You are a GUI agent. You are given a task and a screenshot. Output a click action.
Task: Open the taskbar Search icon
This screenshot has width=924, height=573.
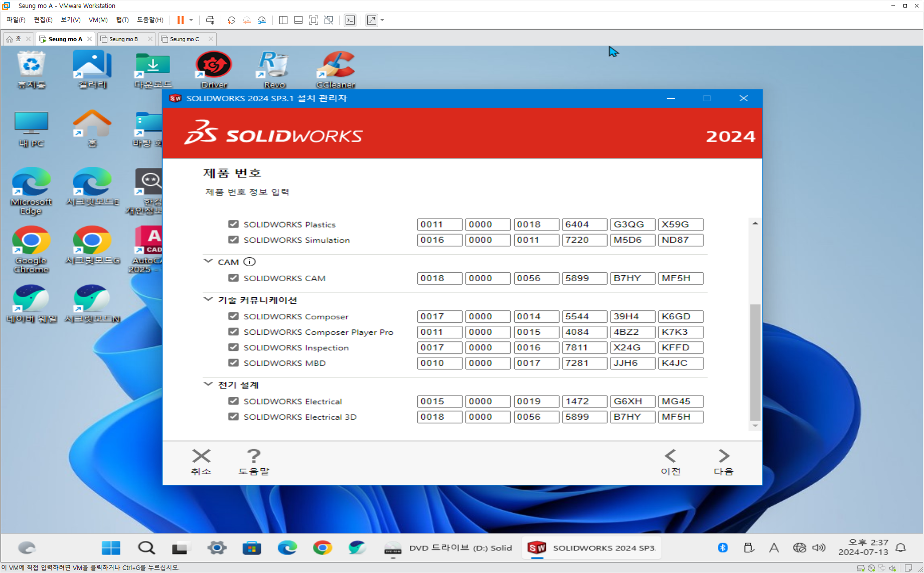pyautogui.click(x=146, y=548)
